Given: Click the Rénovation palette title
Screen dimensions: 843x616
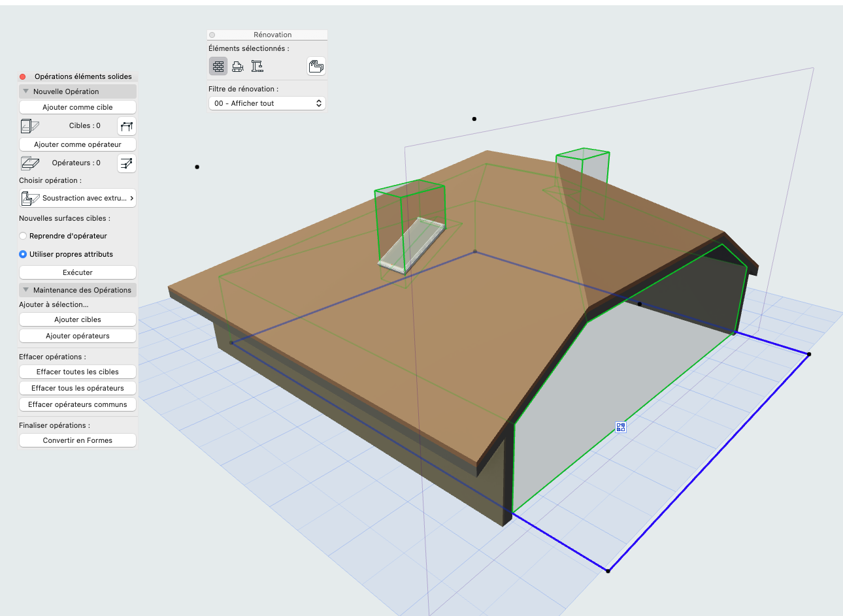Looking at the screenshot, I should [273, 35].
